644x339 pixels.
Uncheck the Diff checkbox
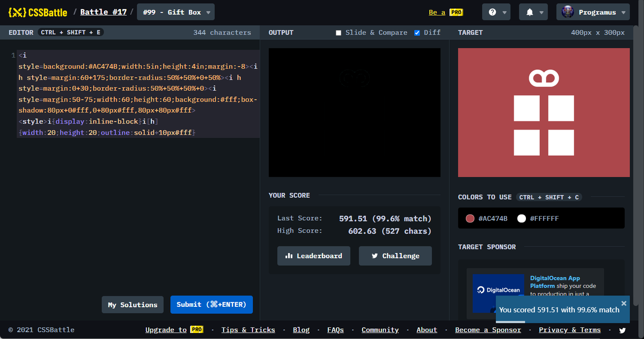tap(417, 33)
